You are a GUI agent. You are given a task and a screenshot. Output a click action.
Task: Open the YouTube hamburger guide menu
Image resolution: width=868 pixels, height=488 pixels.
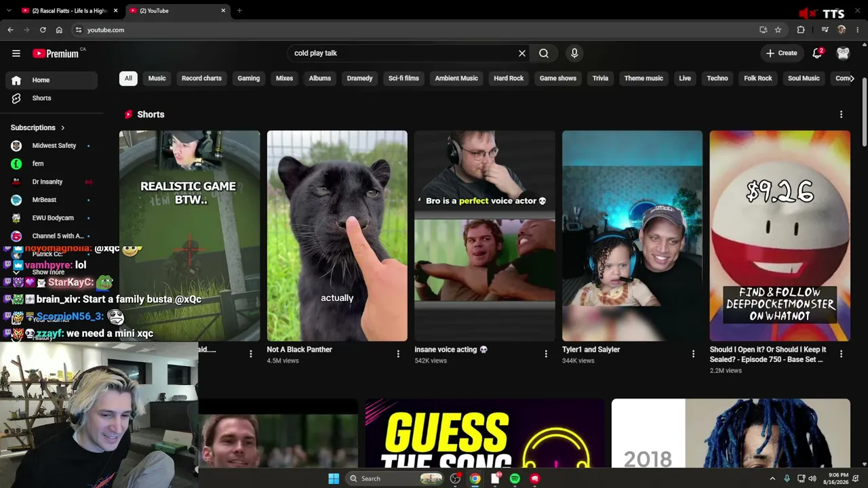click(x=16, y=53)
